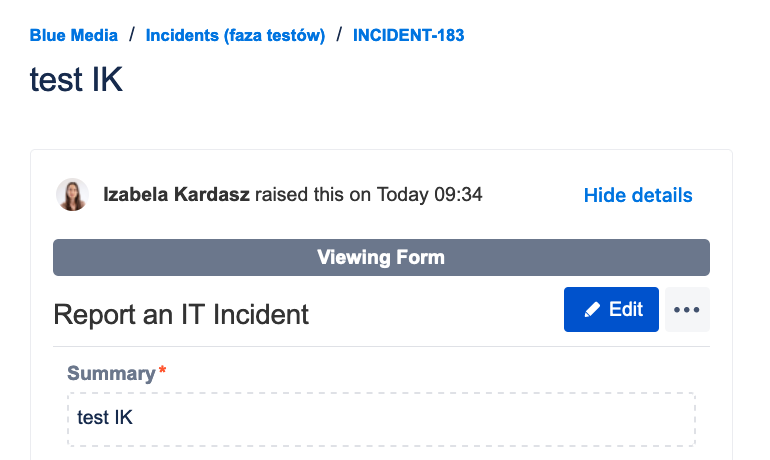Collapse the request with Hide details
Screen dimensions: 770x460
pyautogui.click(x=638, y=196)
